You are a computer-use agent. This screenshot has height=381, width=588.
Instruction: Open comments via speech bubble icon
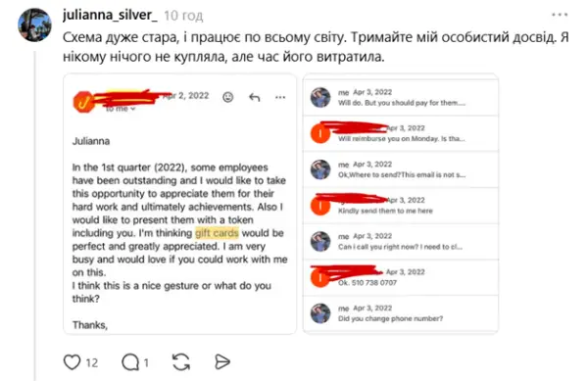130,362
